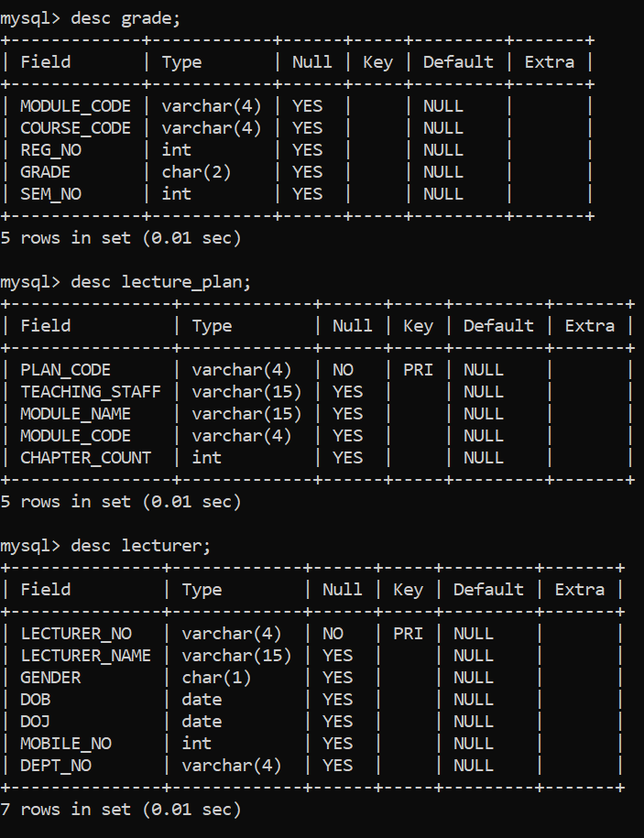Click NO null value of LECTURER_NO row
The image size is (644, 838).
333,634
